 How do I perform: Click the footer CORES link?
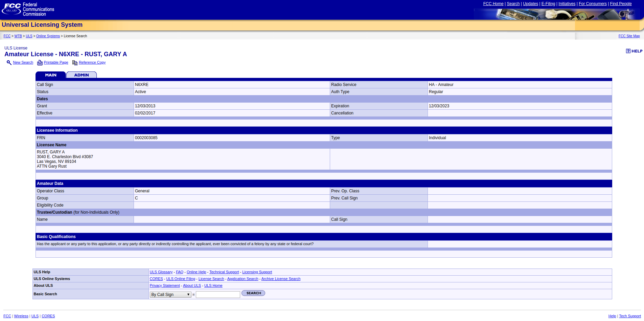click(x=48, y=316)
